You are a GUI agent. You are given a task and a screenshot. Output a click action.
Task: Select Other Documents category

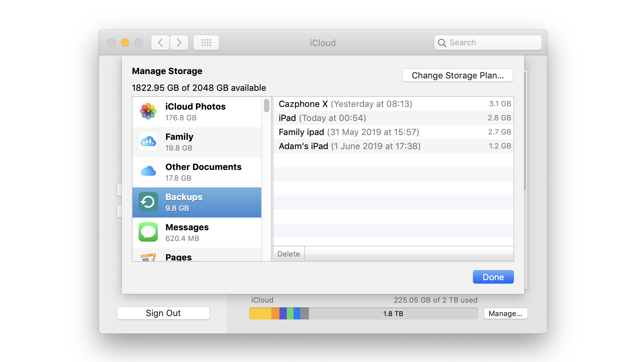(x=197, y=172)
